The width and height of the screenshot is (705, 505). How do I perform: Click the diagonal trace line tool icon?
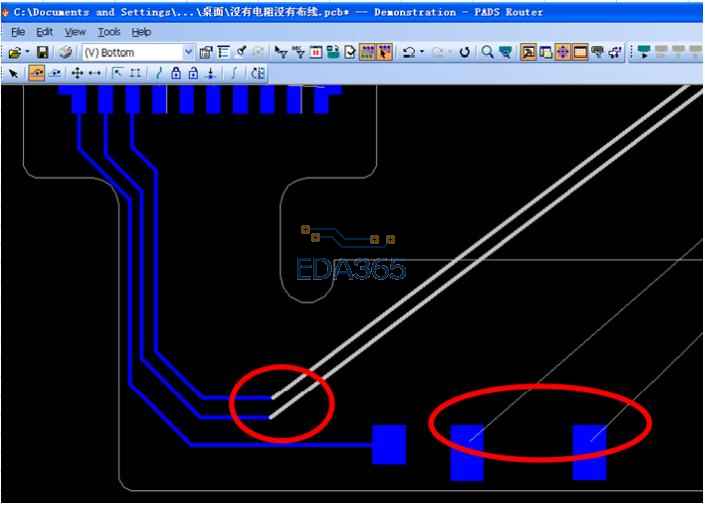158,73
